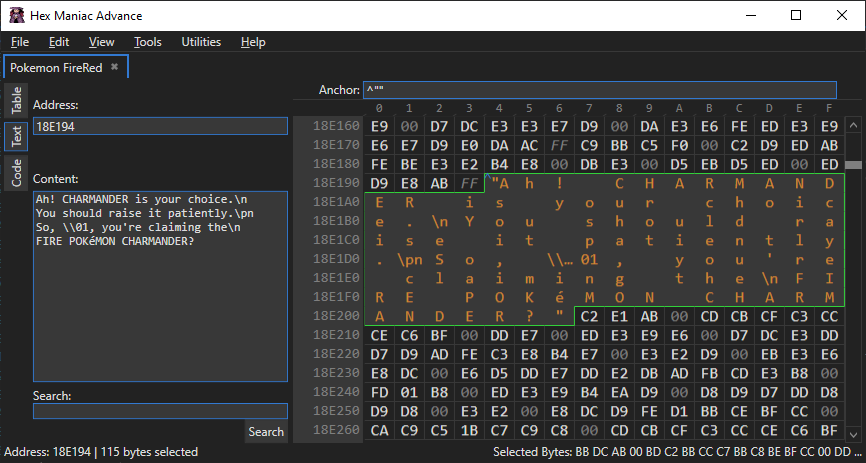This screenshot has height=463, width=866.
Task: Click column header 0
Action: tap(379, 108)
